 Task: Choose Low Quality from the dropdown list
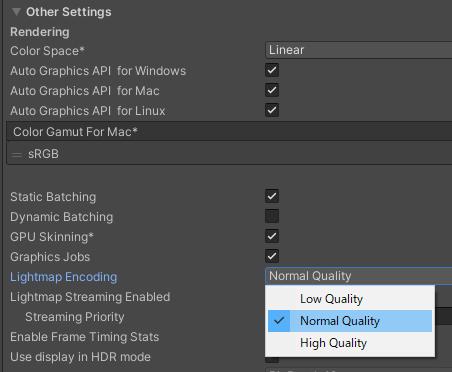click(350, 299)
